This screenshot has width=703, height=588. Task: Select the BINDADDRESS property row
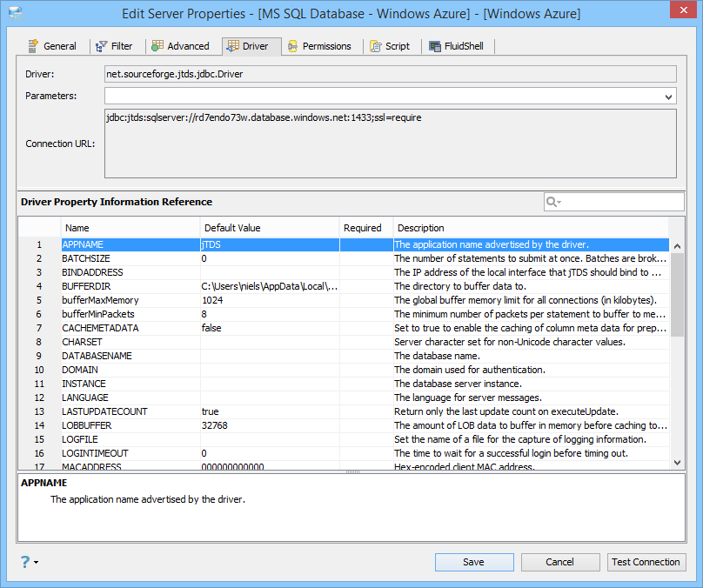tap(344, 272)
